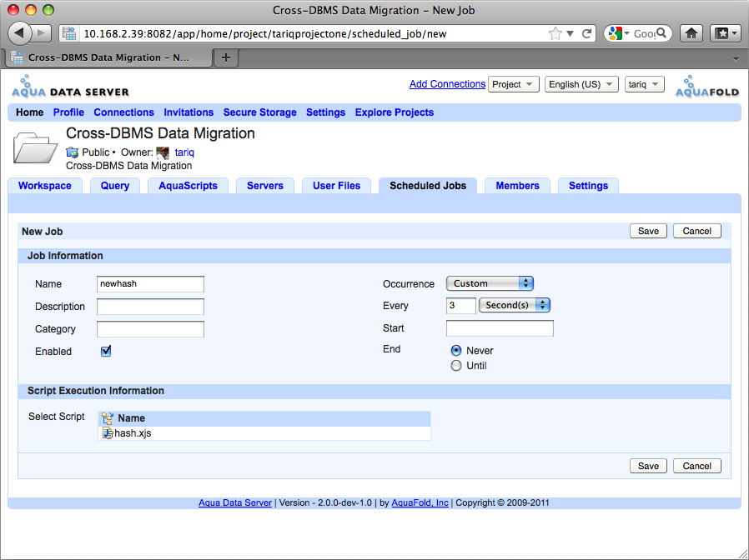Select the Until end option
The width and height of the screenshot is (749, 560).
[456, 366]
